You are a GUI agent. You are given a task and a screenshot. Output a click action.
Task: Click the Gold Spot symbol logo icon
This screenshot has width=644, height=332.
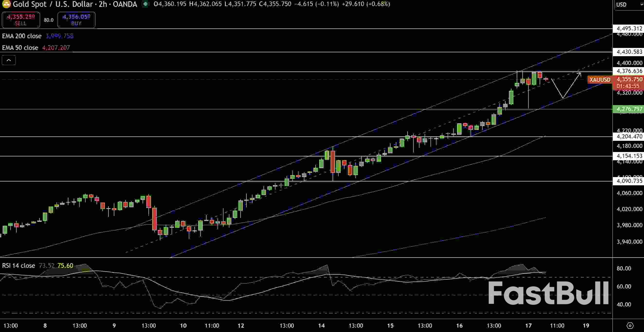(x=6, y=4)
